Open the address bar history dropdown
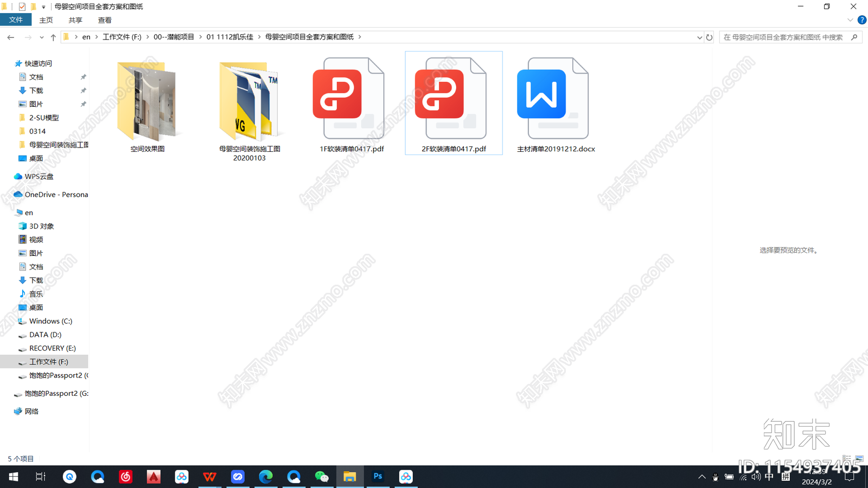 (x=699, y=37)
